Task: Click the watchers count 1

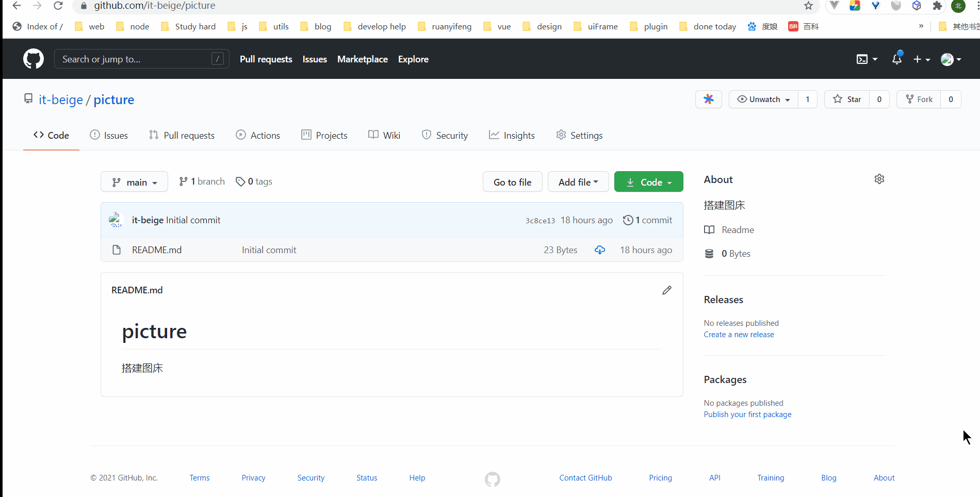Action: click(808, 99)
